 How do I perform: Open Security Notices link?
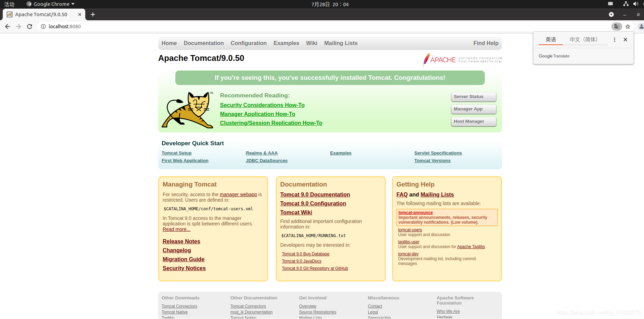184,268
